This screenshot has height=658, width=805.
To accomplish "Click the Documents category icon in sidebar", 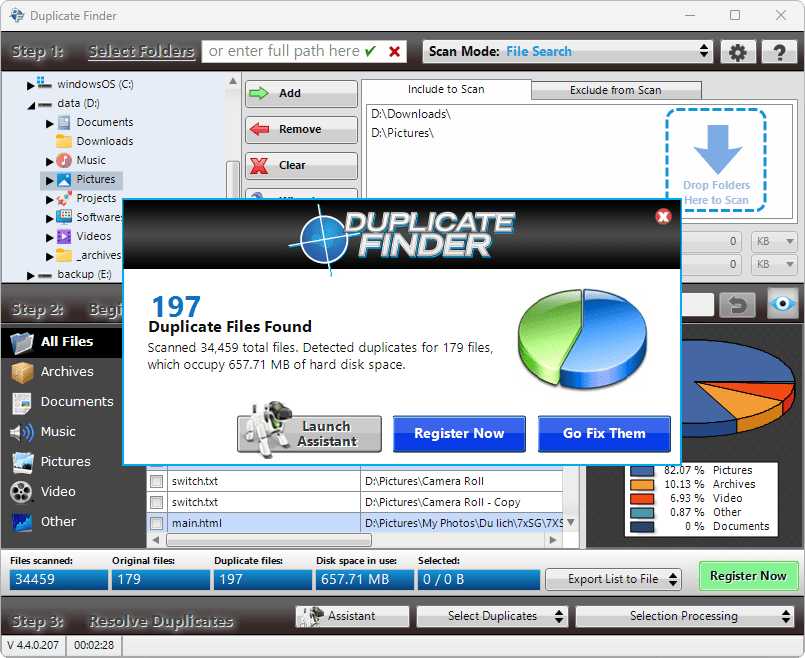I will pyautogui.click(x=22, y=402).
